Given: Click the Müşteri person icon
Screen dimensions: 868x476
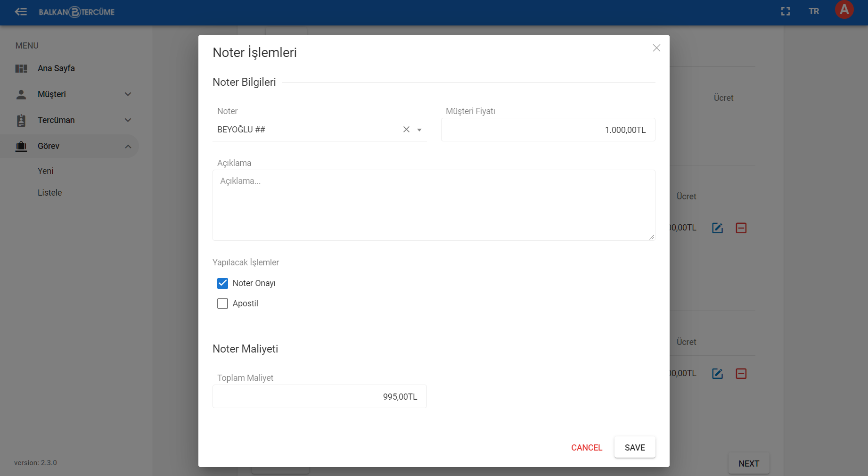Looking at the screenshot, I should (21, 94).
